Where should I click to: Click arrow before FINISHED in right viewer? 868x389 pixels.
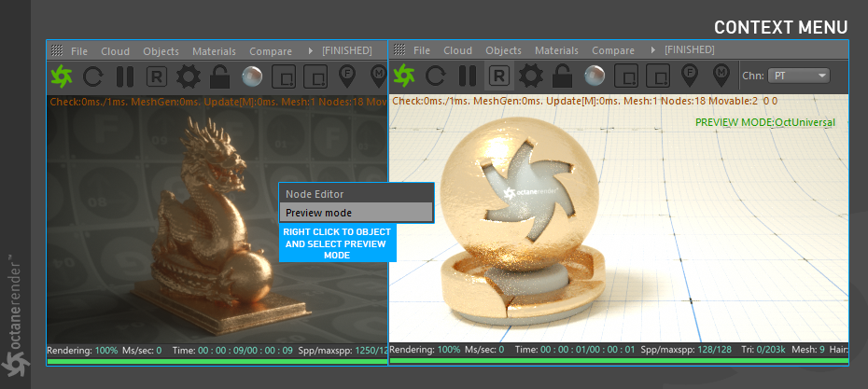(x=653, y=49)
